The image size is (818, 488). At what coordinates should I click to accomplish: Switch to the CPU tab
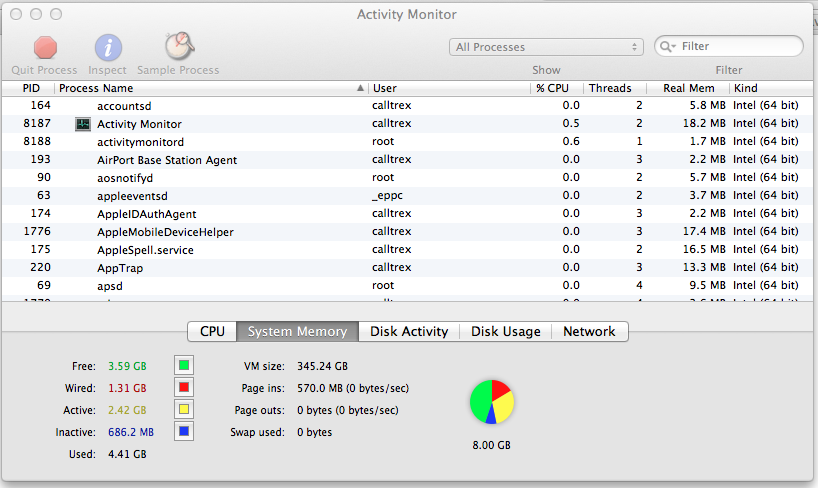pos(212,331)
